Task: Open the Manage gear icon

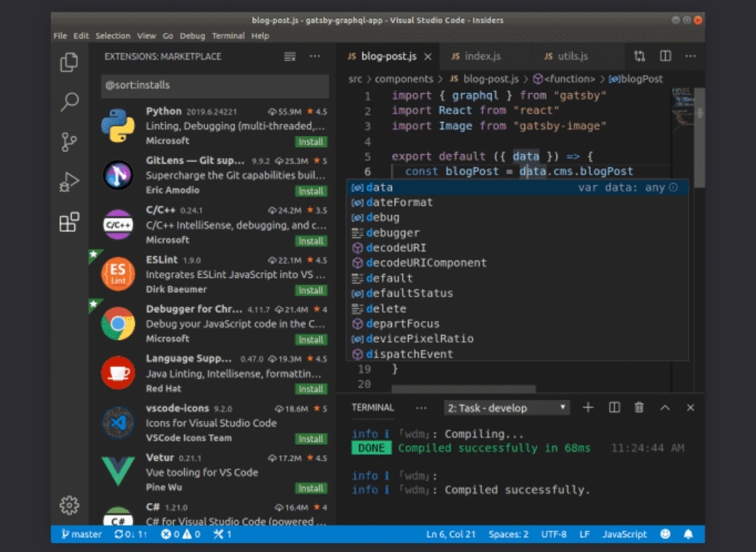Action: click(x=69, y=504)
